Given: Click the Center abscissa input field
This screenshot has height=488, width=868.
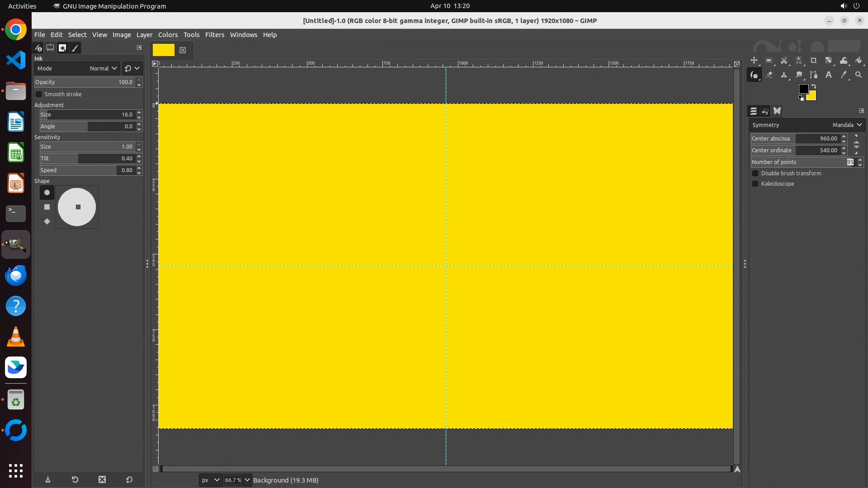Looking at the screenshot, I should (x=817, y=139).
